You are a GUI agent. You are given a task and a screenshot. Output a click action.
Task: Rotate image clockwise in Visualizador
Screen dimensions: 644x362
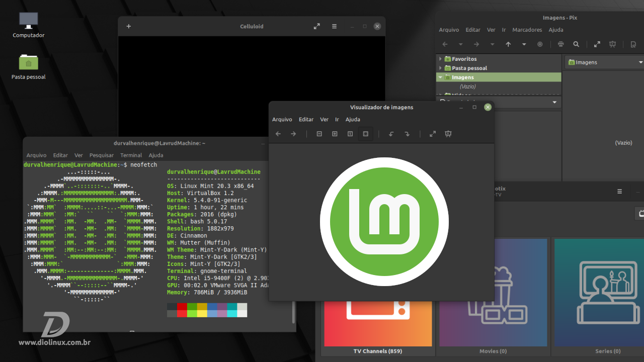coord(407,134)
